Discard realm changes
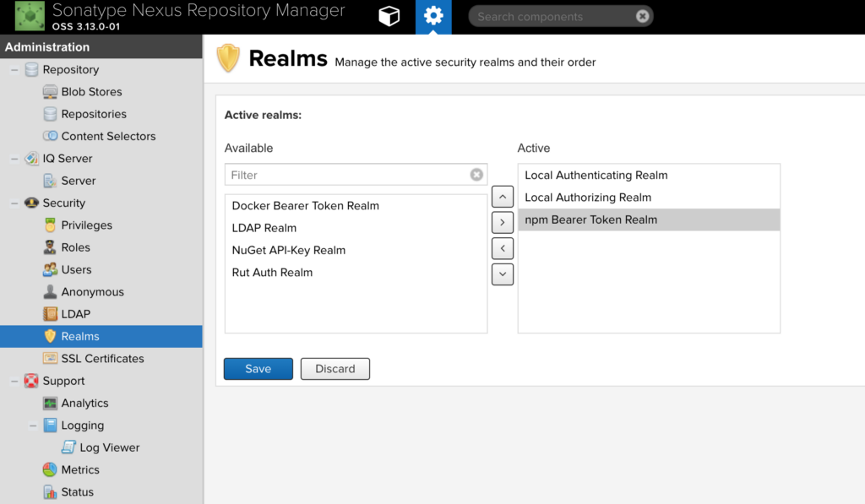Screen dimensions: 865x504 coord(335,369)
